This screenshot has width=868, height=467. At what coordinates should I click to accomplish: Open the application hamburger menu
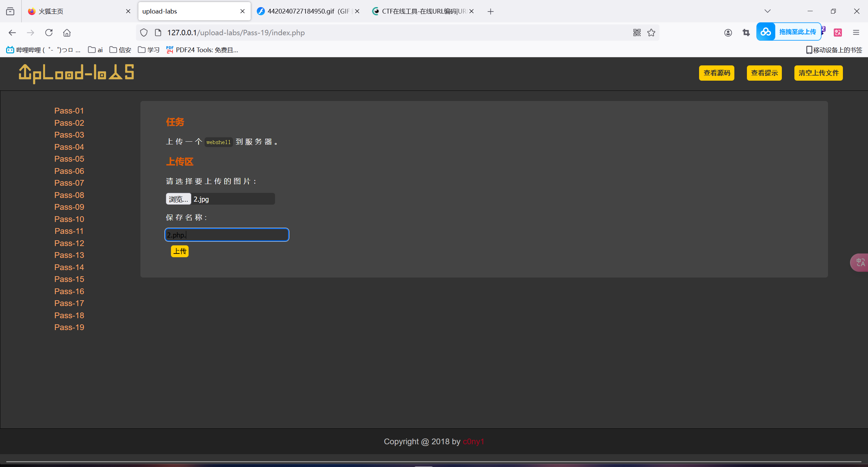point(856,33)
